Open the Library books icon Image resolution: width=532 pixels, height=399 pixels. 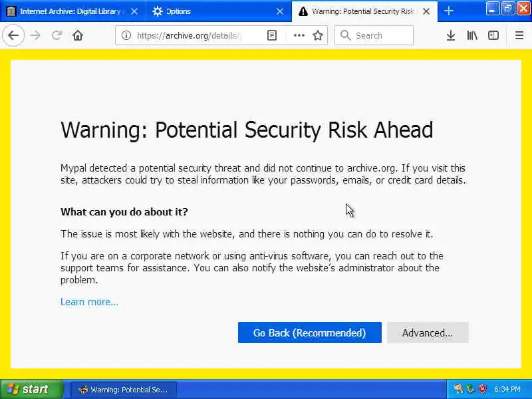click(472, 36)
